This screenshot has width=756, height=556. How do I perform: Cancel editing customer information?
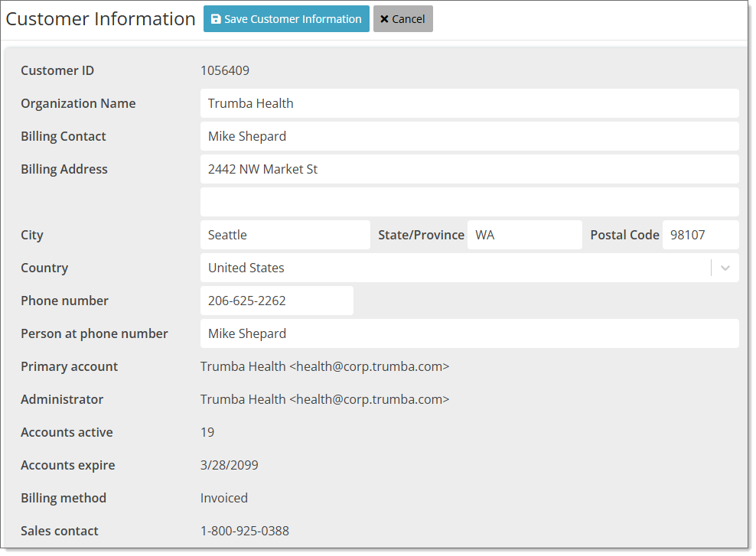pos(403,18)
